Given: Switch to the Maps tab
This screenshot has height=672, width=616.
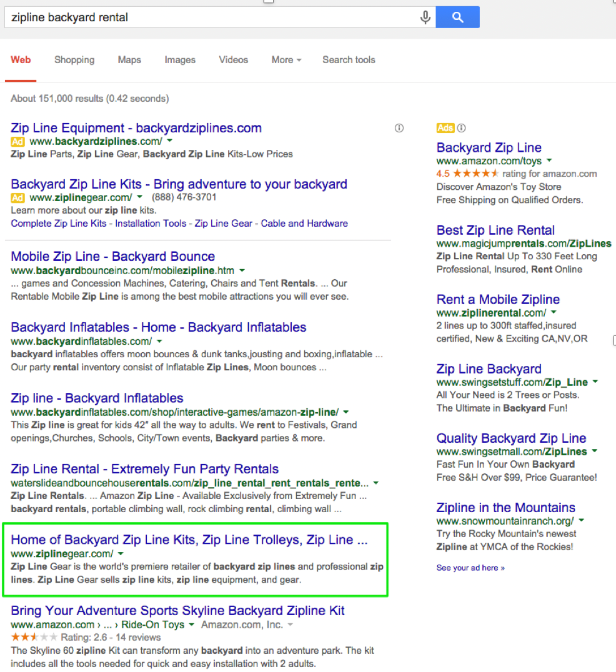Looking at the screenshot, I should [129, 59].
